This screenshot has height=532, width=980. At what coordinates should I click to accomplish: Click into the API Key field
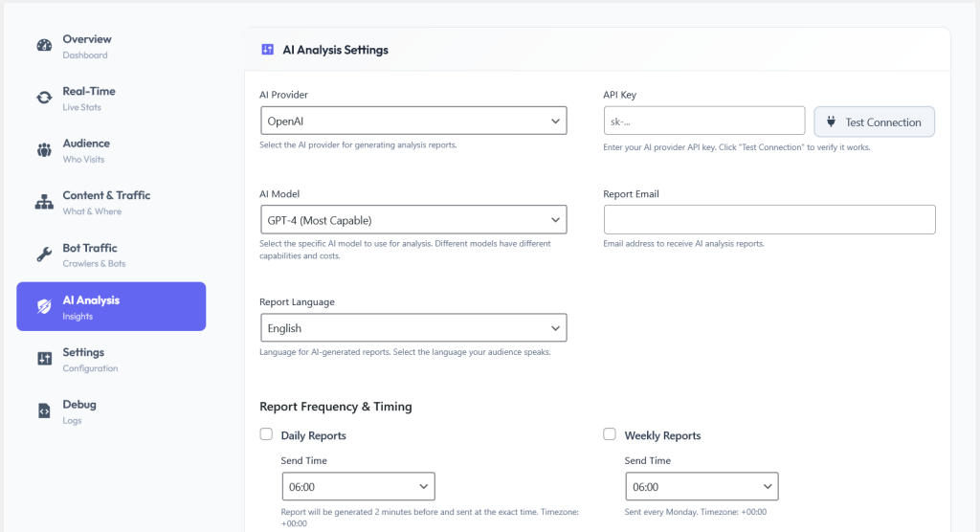[x=704, y=121]
